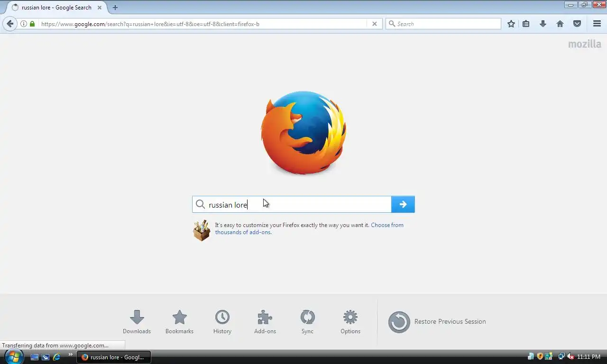Screen dimensions: 607x364
Task: Stop loading the page
Action: tap(375, 24)
